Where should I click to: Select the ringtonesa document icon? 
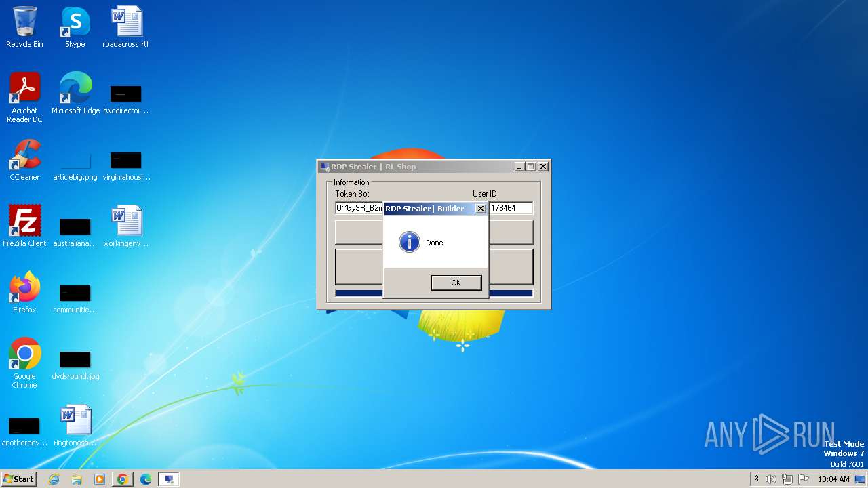pos(75,426)
